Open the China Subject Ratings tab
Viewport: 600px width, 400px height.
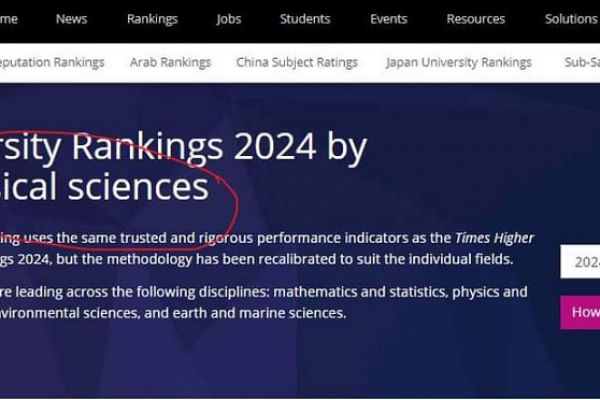(297, 62)
